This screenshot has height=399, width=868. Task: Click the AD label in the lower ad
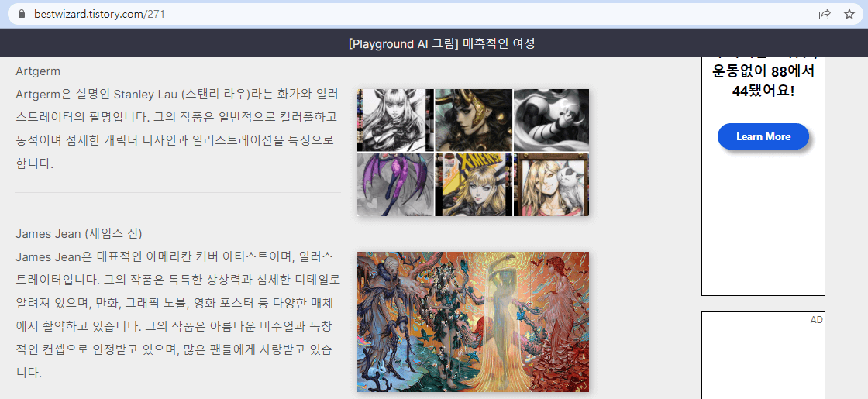(817, 320)
